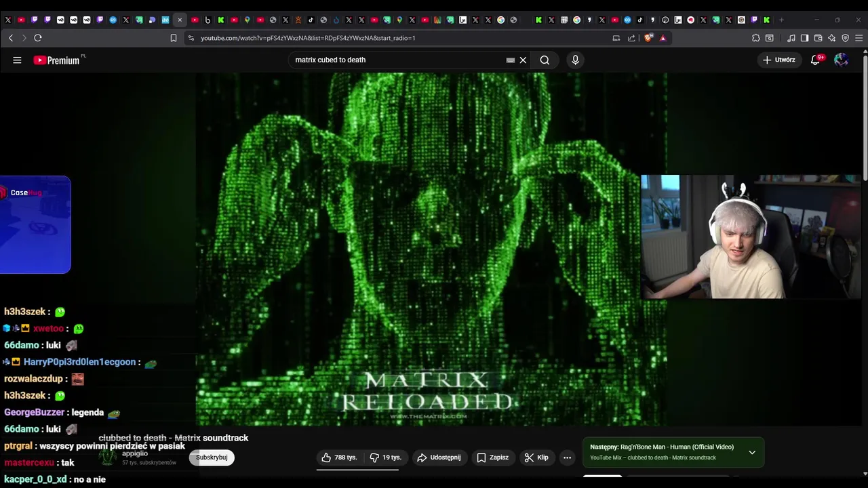
Task: Open the Leo AI sparkle icon
Action: tap(832, 38)
